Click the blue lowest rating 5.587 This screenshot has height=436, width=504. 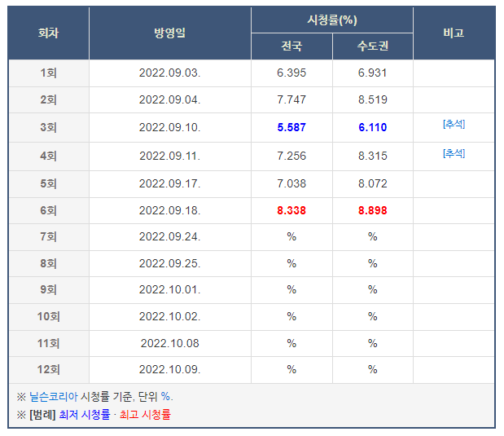pos(291,127)
